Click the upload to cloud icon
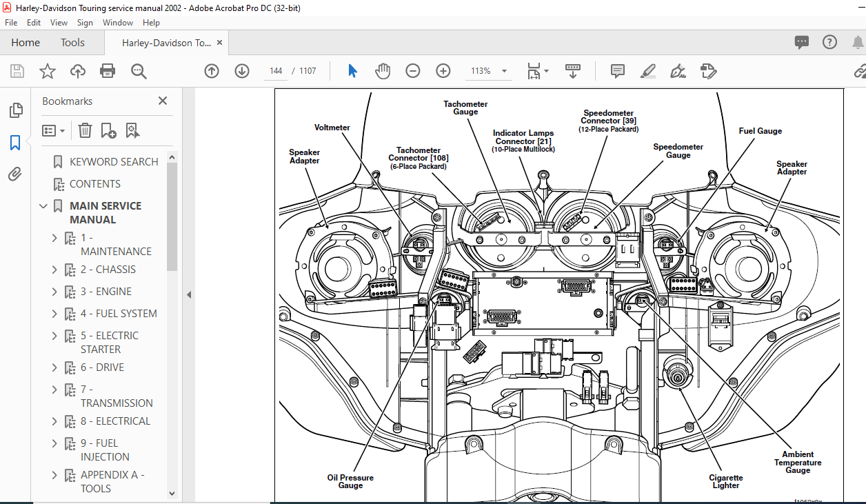 (x=78, y=71)
